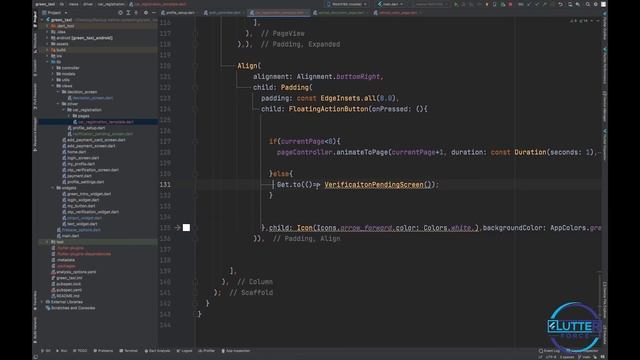The height and width of the screenshot is (360, 640).
Task: Open the main.dart run configuration dropdown
Action: [391, 4]
